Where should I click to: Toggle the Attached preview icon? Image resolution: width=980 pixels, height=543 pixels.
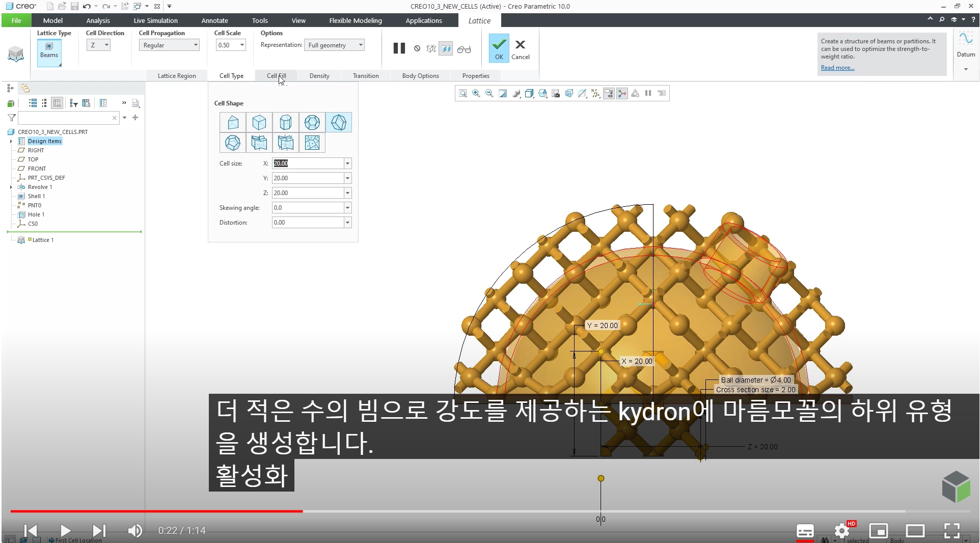tap(446, 48)
